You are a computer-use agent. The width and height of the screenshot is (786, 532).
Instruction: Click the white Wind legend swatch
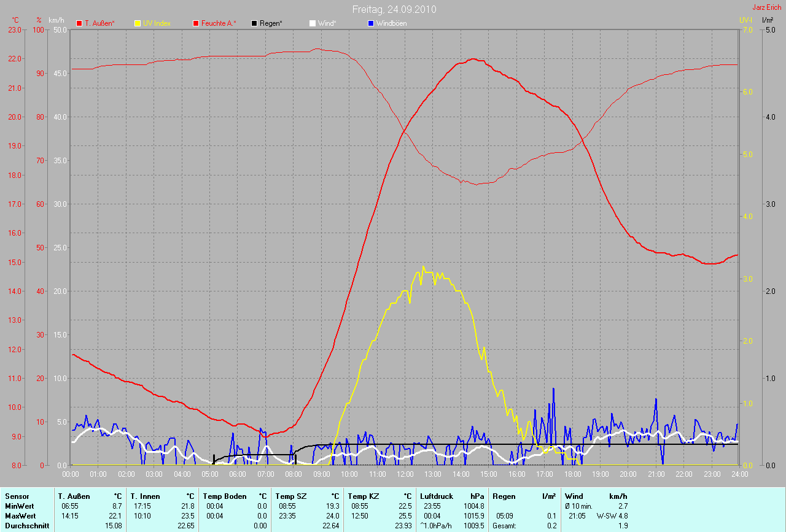click(312, 23)
